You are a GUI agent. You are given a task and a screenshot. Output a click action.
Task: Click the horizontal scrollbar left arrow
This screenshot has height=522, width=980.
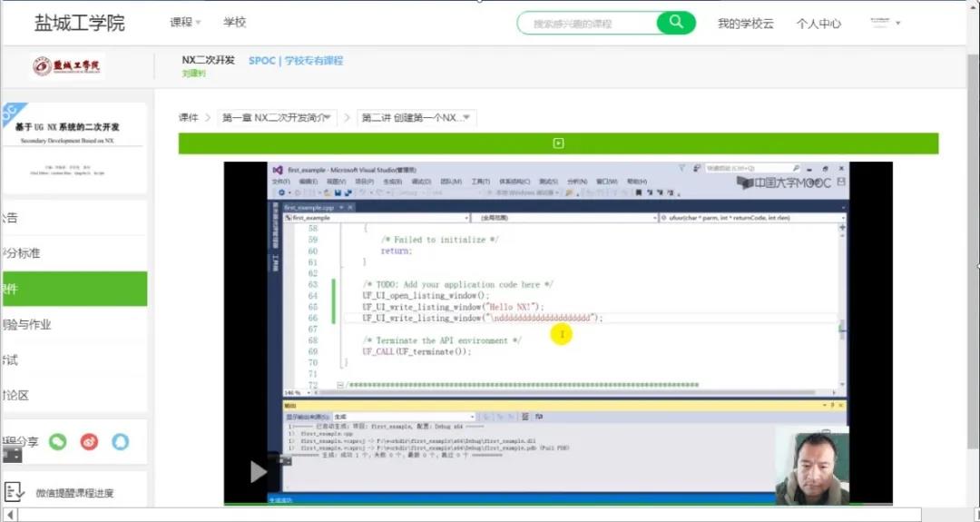pyautogui.click(x=11, y=515)
